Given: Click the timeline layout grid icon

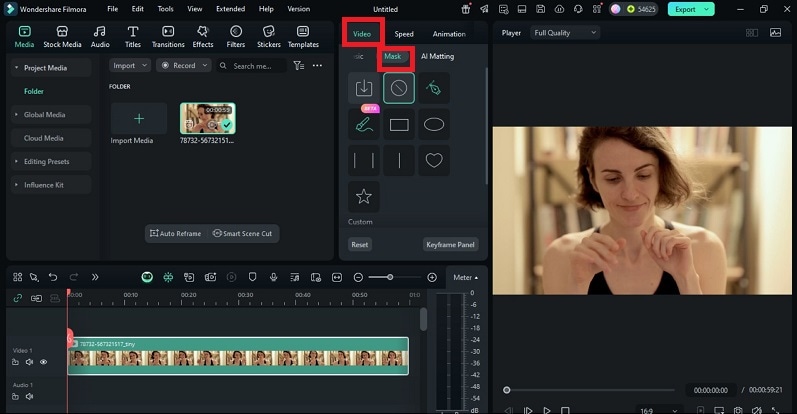Looking at the screenshot, I should (x=18, y=277).
